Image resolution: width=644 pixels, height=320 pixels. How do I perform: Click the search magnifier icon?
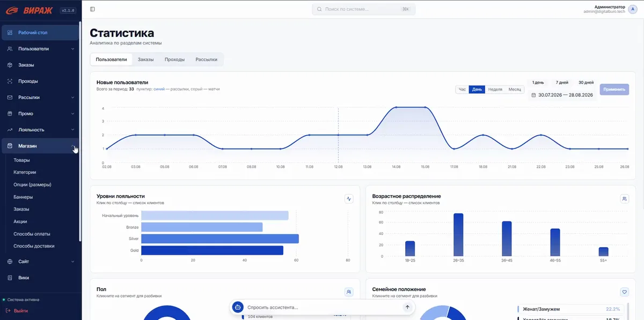(320, 9)
